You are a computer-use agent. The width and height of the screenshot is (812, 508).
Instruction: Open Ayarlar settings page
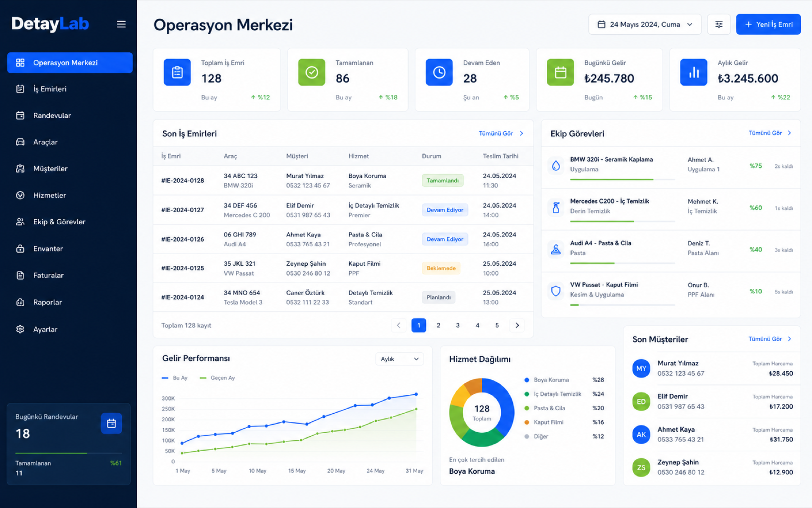(70, 329)
